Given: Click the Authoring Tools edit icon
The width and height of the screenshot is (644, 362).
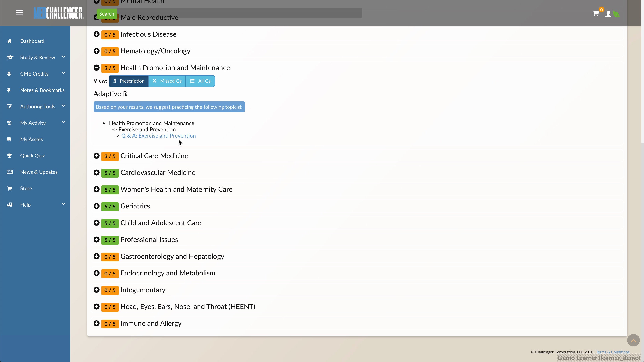Looking at the screenshot, I should (x=10, y=107).
